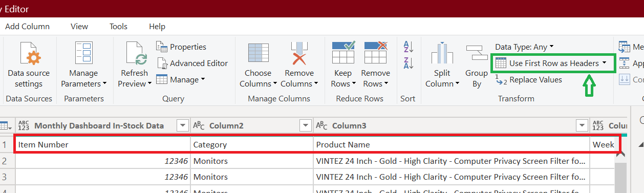Open the Data Type: Any dropdown
This screenshot has height=193, width=644.
click(524, 47)
